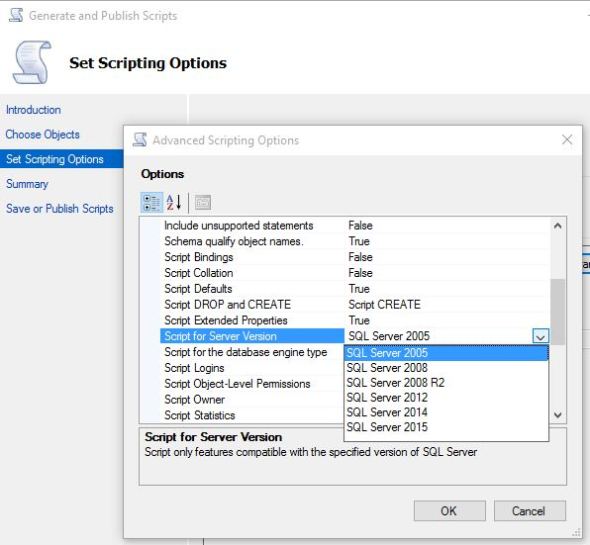Choose SQL Server 2008 from the list

pos(446,368)
